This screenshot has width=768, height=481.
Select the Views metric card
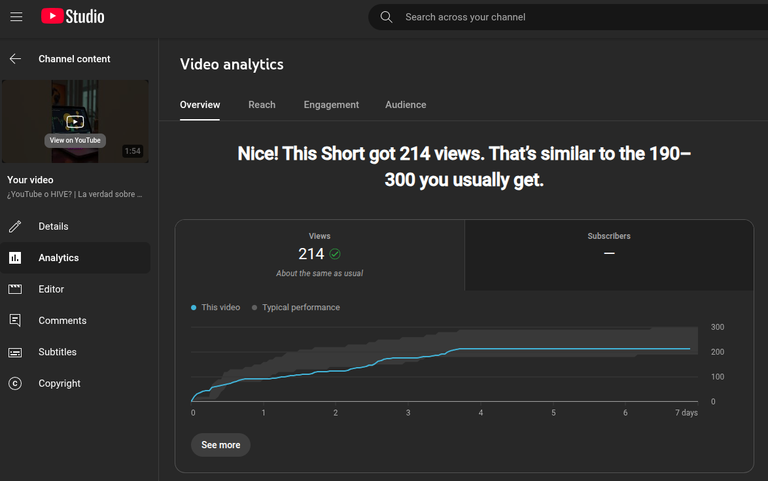point(320,255)
